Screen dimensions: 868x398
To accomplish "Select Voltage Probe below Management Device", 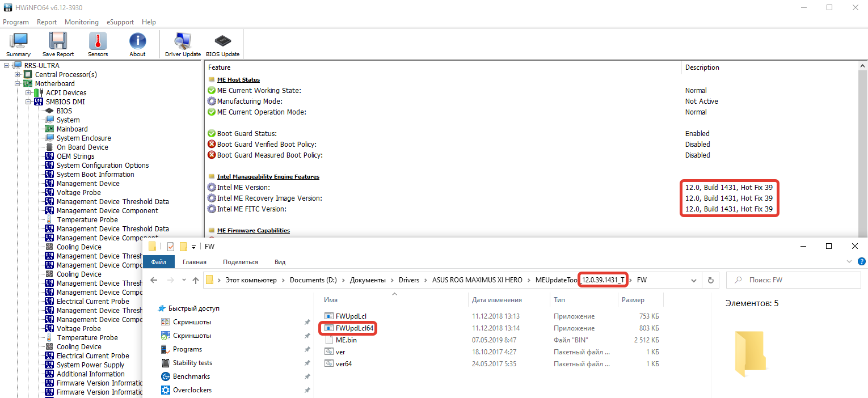I will tap(79, 193).
